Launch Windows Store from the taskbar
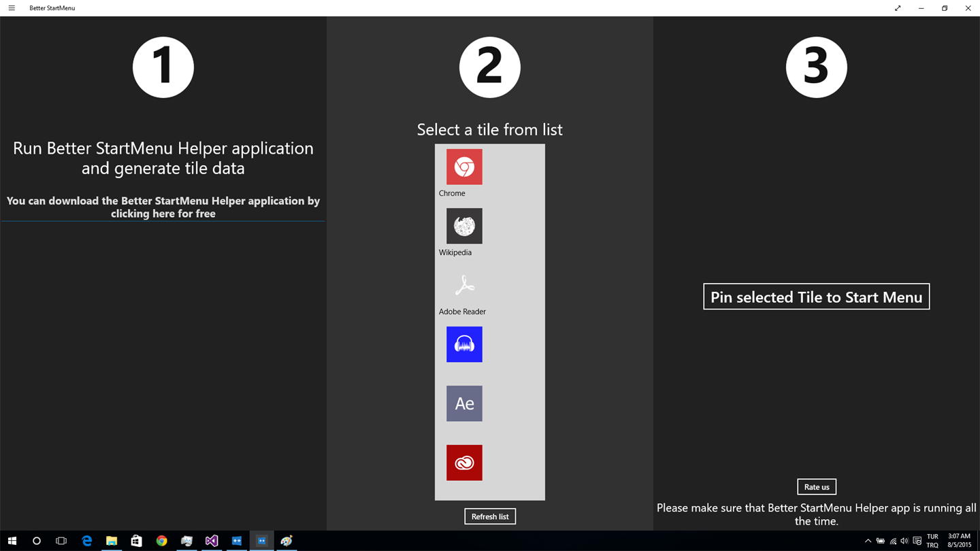The width and height of the screenshot is (980, 551). (x=136, y=541)
